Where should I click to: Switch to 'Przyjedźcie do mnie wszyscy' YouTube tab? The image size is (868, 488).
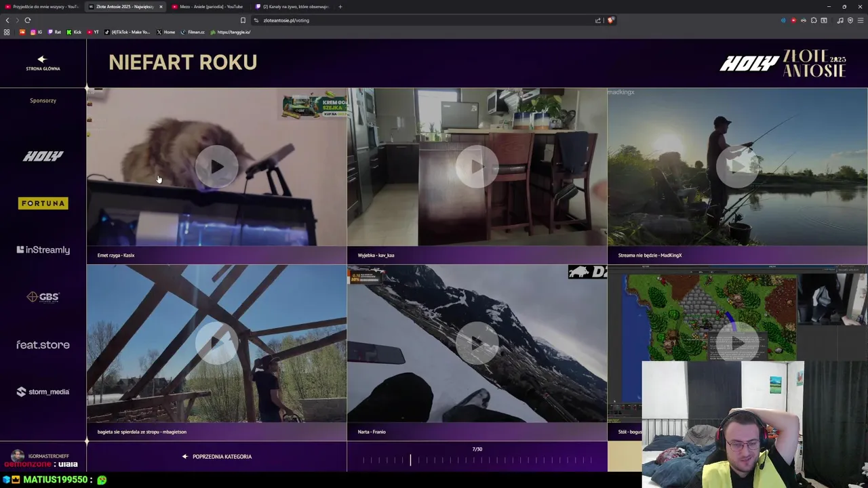[x=42, y=7]
